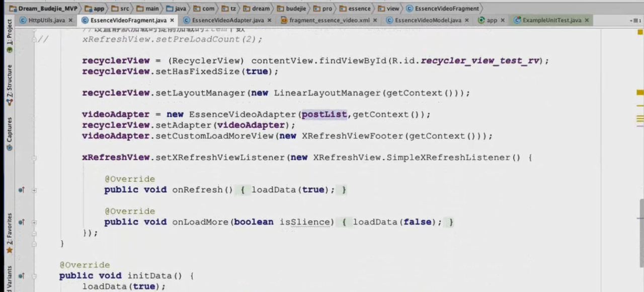Click on LinearLayoutManager in the code
Viewport: 644px width, 292px height.
pyautogui.click(x=327, y=93)
